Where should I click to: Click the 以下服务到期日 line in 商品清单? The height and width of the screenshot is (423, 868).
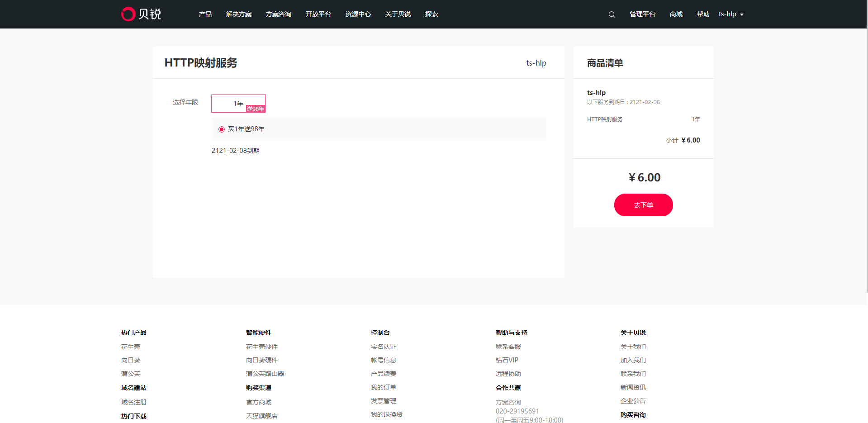[623, 102]
